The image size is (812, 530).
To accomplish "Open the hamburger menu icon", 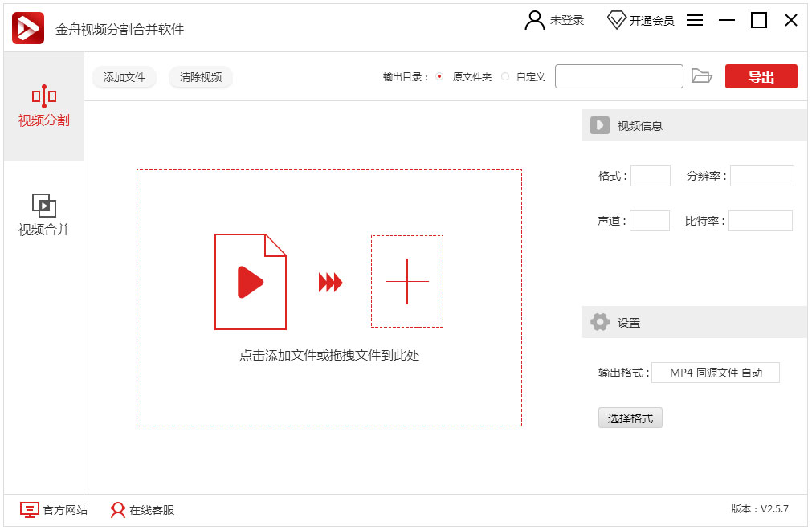I will tap(695, 21).
